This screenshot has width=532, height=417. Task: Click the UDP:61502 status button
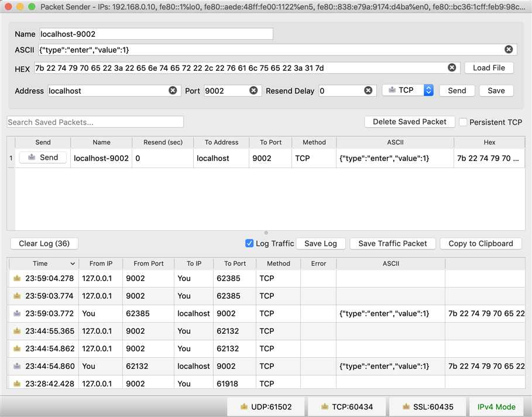266,406
